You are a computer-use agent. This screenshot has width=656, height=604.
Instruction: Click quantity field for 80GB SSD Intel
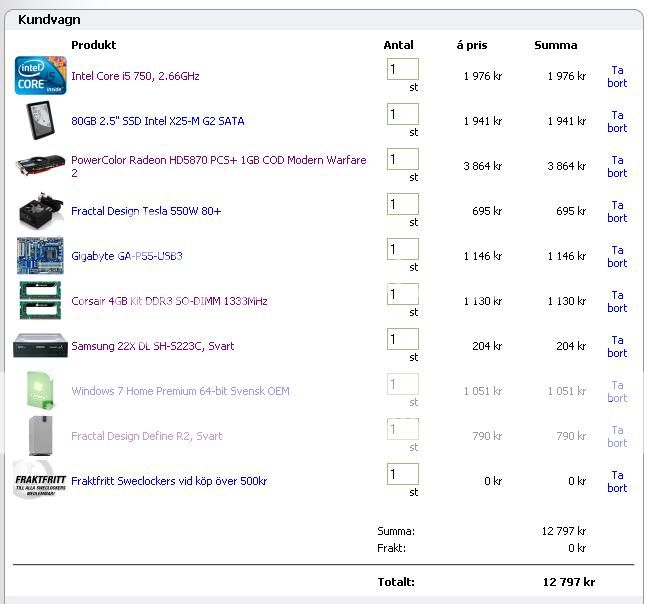(x=402, y=115)
